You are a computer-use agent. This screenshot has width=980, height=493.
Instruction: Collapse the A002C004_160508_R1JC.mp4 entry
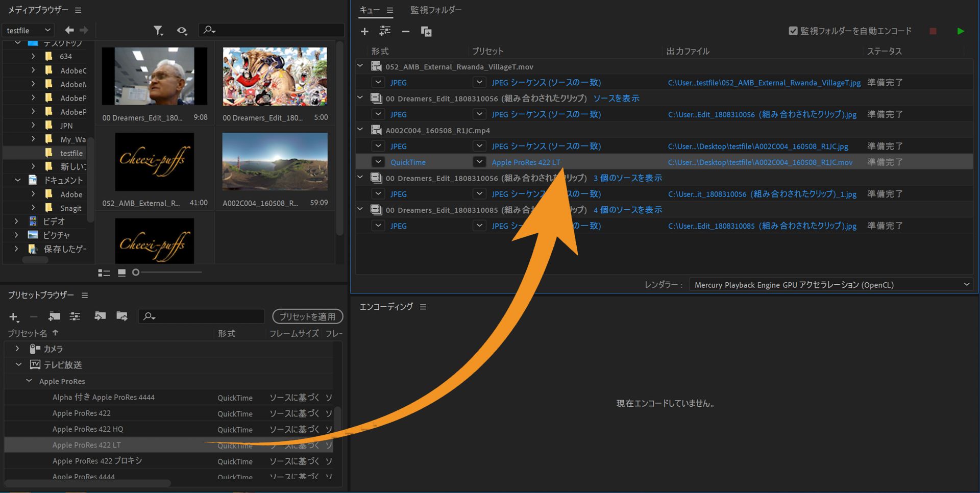pyautogui.click(x=360, y=130)
